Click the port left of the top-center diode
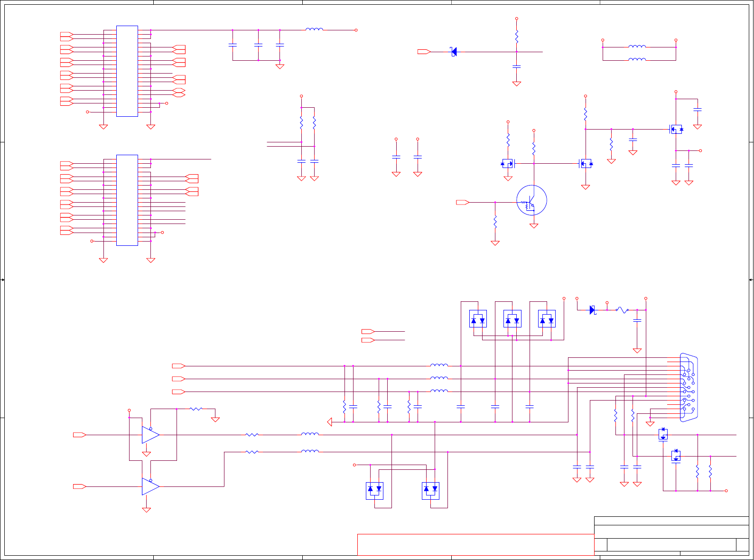 (424, 52)
